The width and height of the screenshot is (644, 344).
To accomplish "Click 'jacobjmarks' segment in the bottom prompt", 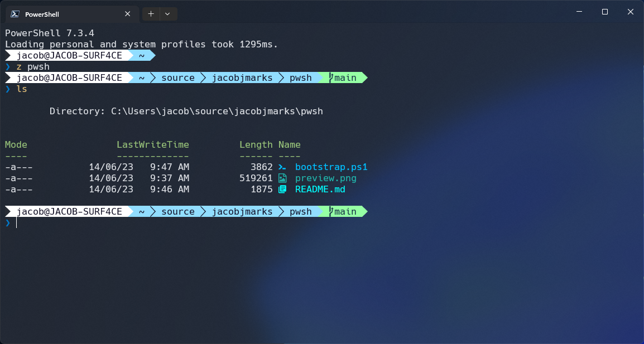I will (x=242, y=211).
